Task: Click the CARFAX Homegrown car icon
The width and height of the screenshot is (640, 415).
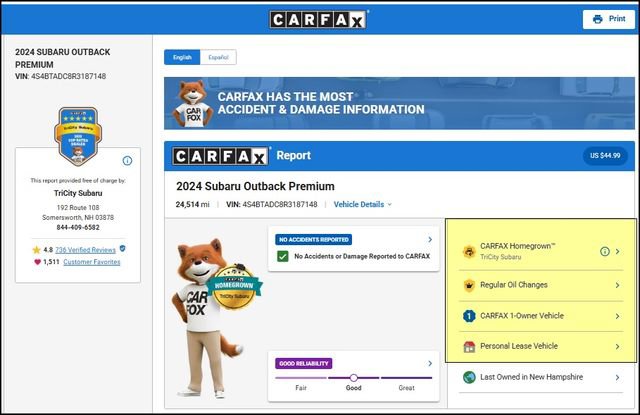Action: click(469, 251)
